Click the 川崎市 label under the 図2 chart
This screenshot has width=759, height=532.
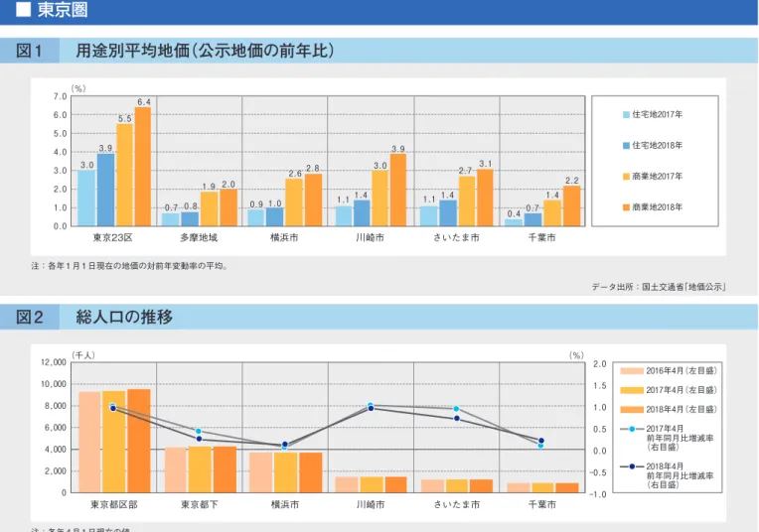click(371, 504)
